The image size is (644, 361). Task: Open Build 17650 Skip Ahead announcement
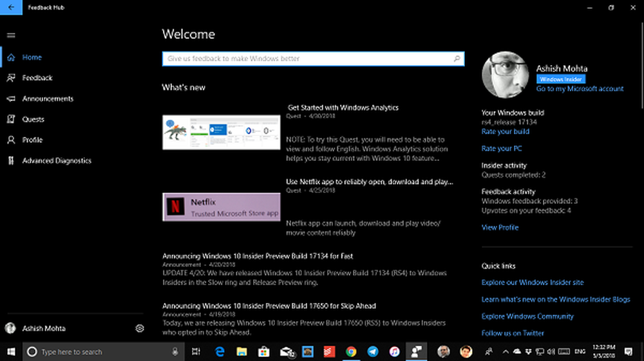click(x=269, y=306)
